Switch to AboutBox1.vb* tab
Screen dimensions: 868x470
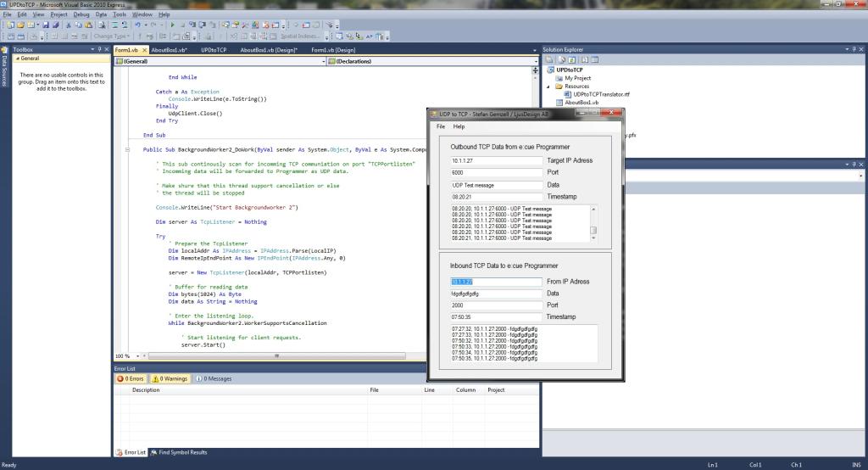pos(169,50)
